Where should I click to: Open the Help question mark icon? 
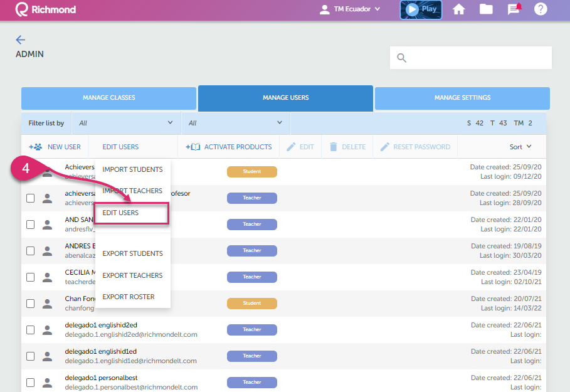click(x=540, y=10)
